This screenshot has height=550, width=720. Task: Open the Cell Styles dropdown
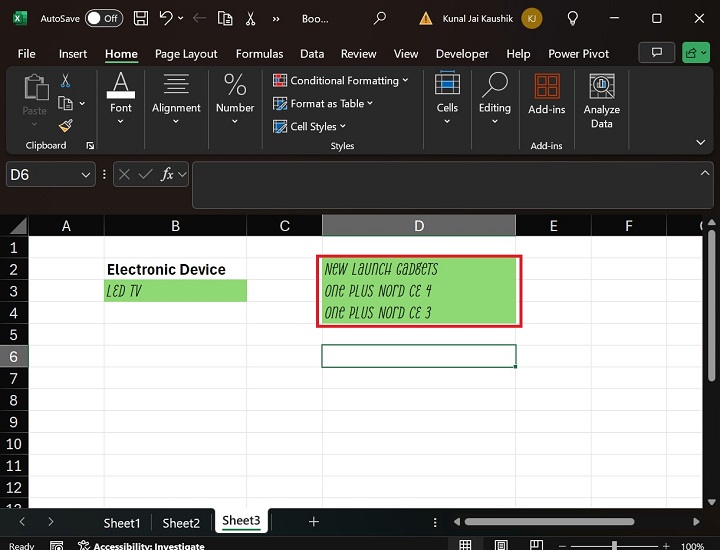coord(310,127)
